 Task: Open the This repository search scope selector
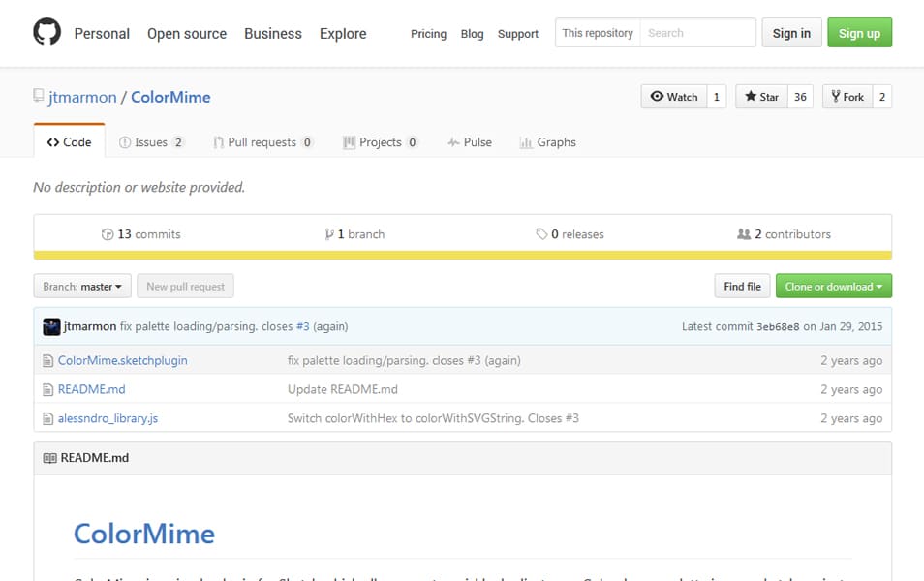pos(598,33)
